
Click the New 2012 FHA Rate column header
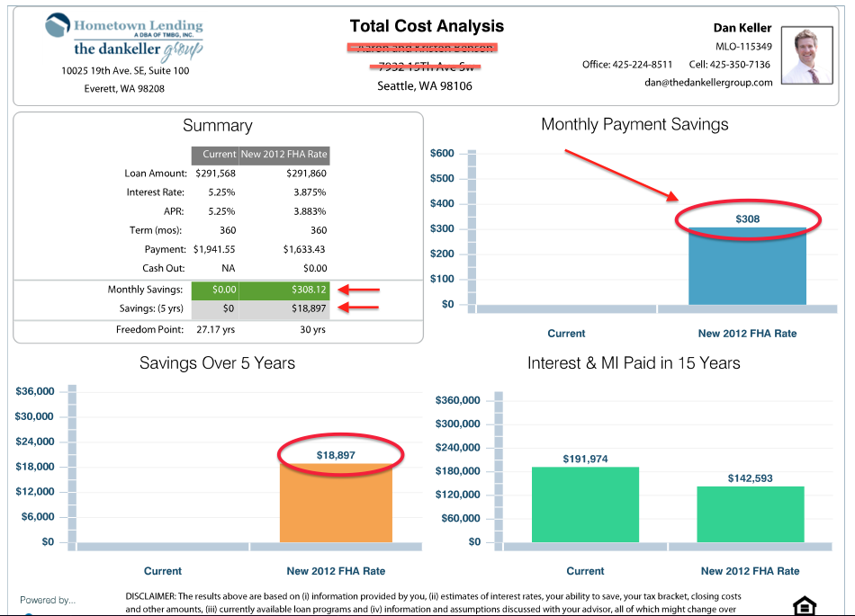coord(284,154)
